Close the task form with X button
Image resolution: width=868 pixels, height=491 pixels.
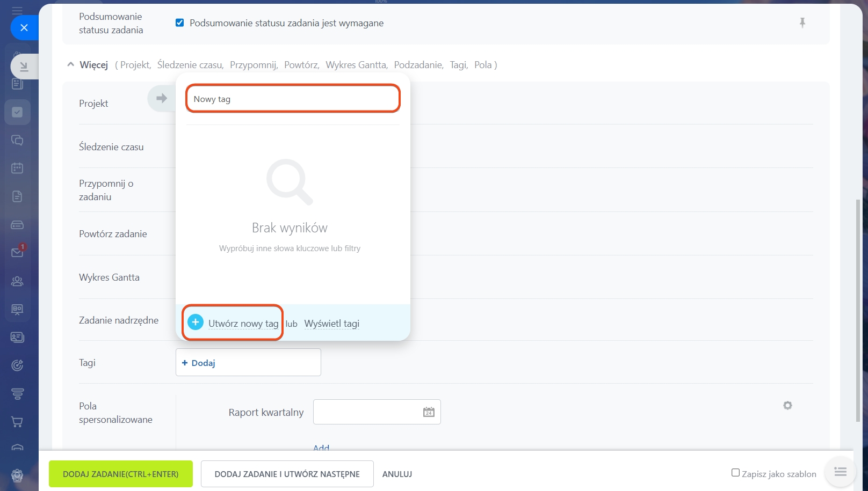pyautogui.click(x=24, y=27)
